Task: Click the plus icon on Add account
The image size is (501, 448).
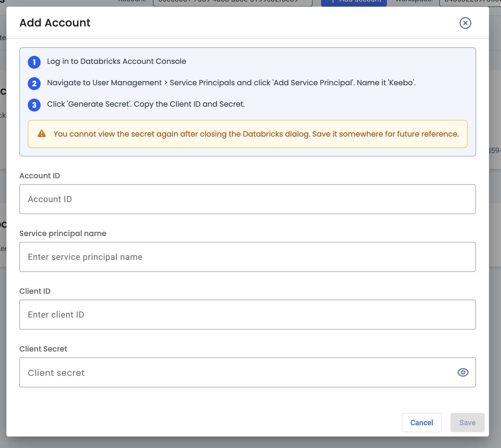Action: [332, 1]
